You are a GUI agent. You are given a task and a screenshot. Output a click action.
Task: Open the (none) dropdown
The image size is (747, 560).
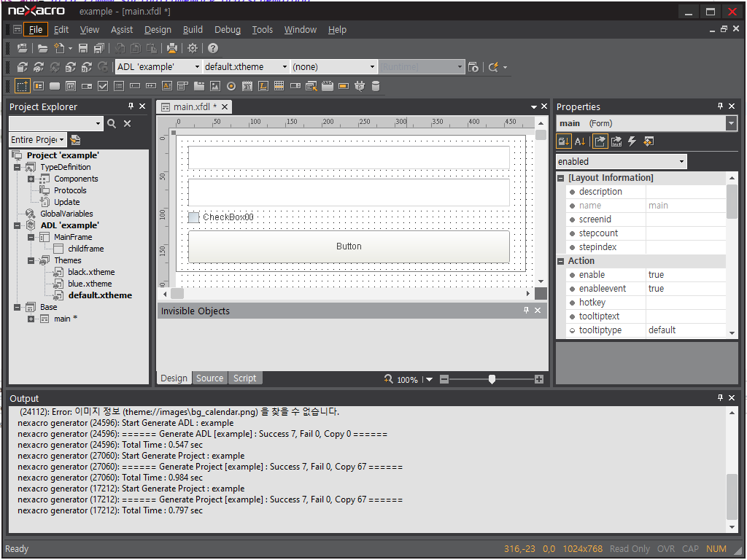point(372,67)
